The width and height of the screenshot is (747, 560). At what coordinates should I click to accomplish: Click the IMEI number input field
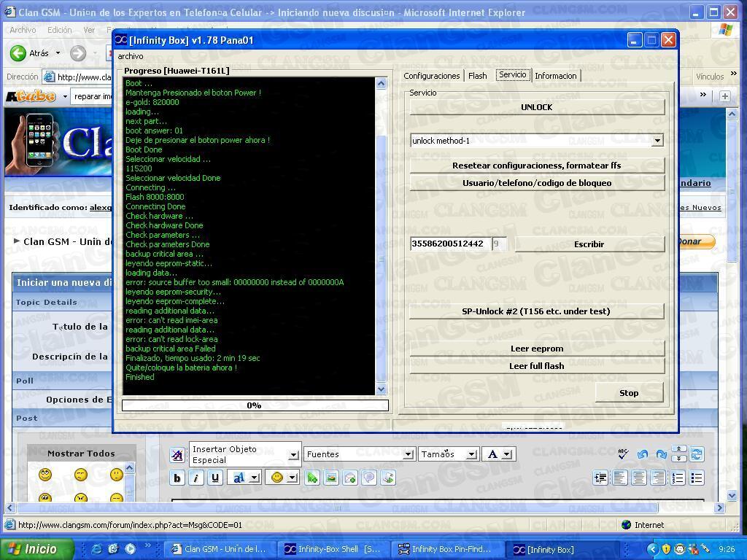(x=450, y=244)
